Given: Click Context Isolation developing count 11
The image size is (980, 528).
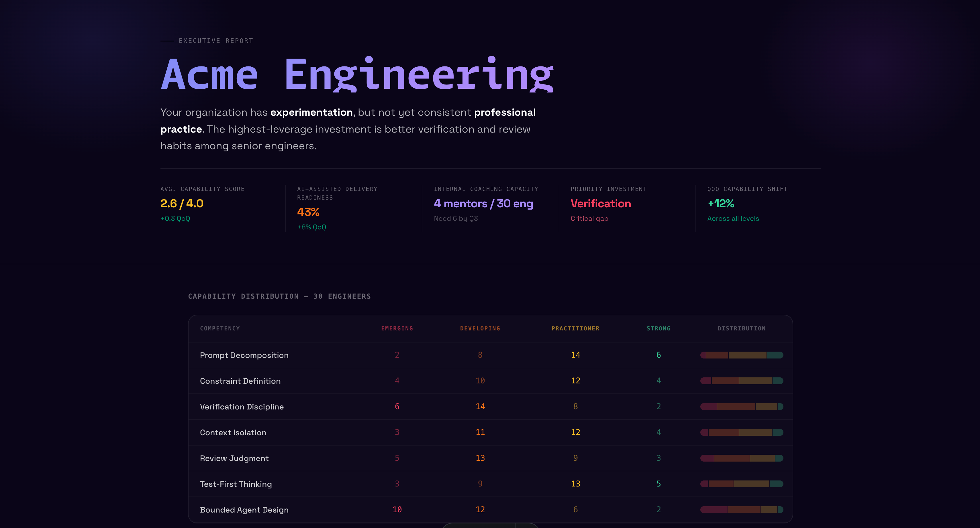Looking at the screenshot, I should pos(480,432).
